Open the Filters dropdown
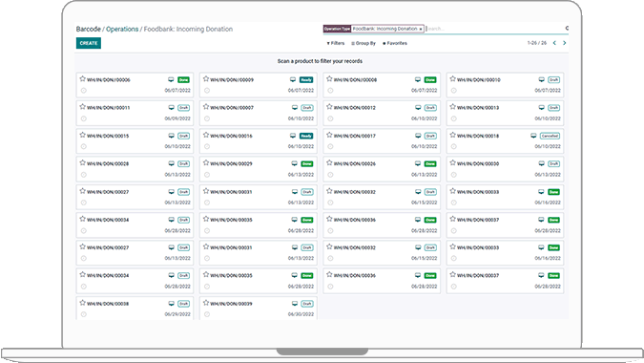The width and height of the screenshot is (644, 363). (x=336, y=43)
